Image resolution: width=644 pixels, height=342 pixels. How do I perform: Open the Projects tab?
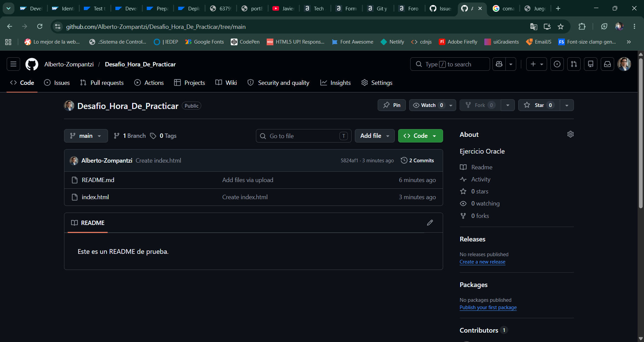[x=190, y=82]
